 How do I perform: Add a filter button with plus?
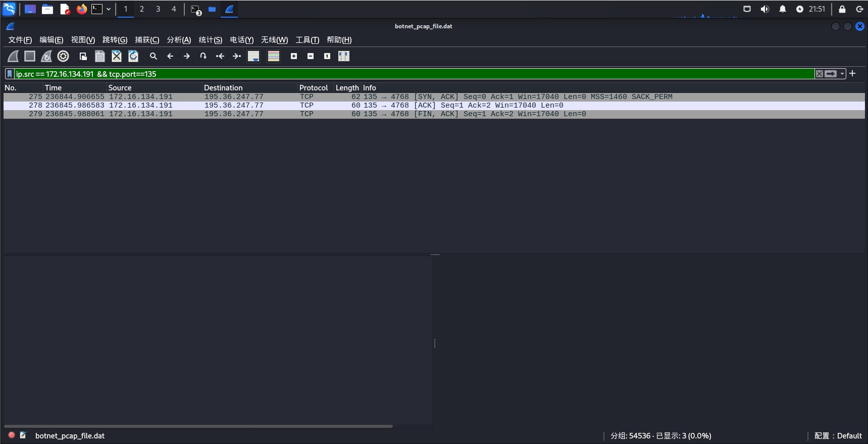click(852, 73)
